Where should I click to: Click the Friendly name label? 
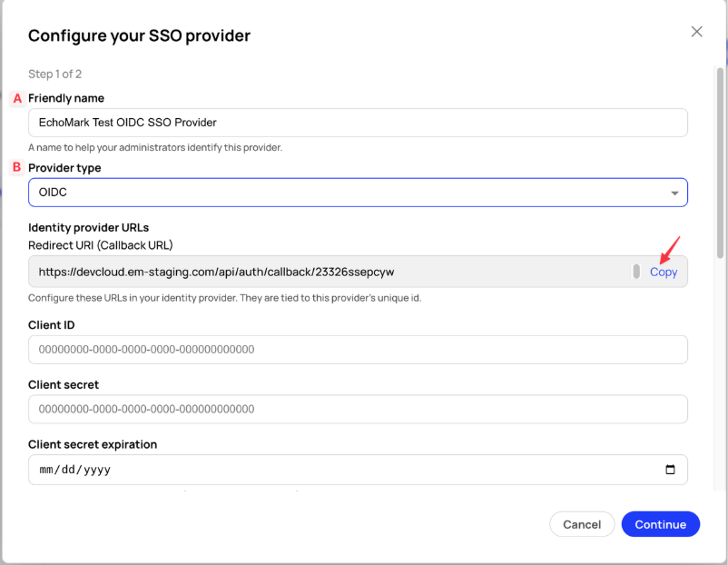click(x=66, y=98)
